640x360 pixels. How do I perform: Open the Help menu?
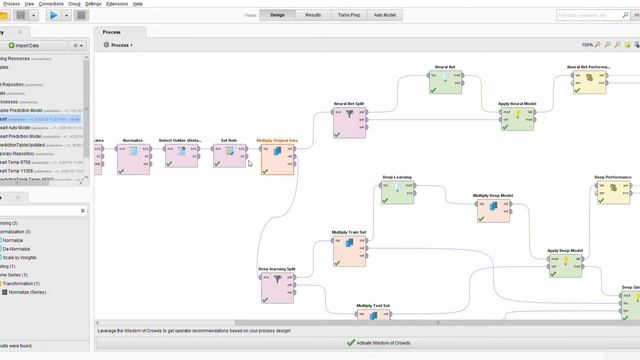(x=138, y=4)
